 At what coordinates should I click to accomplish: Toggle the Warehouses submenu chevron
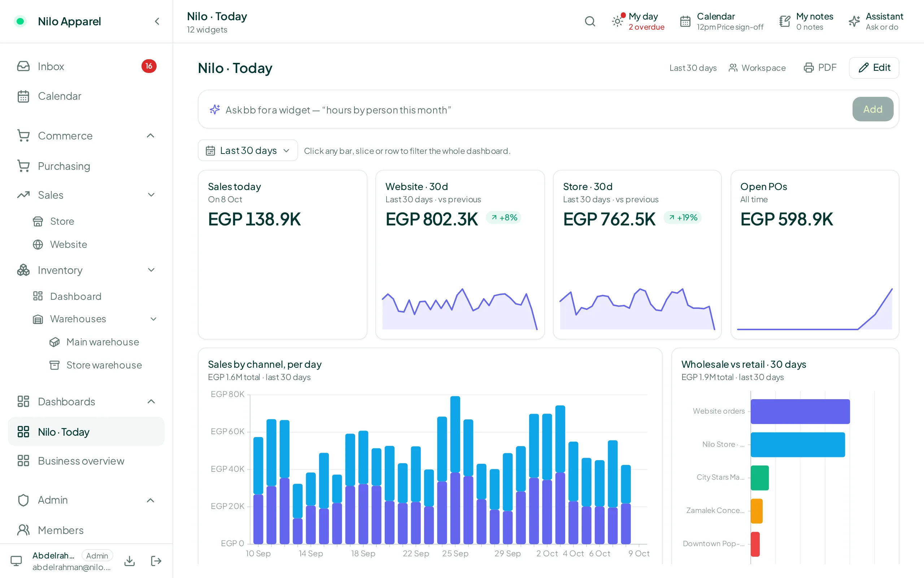coord(153,319)
